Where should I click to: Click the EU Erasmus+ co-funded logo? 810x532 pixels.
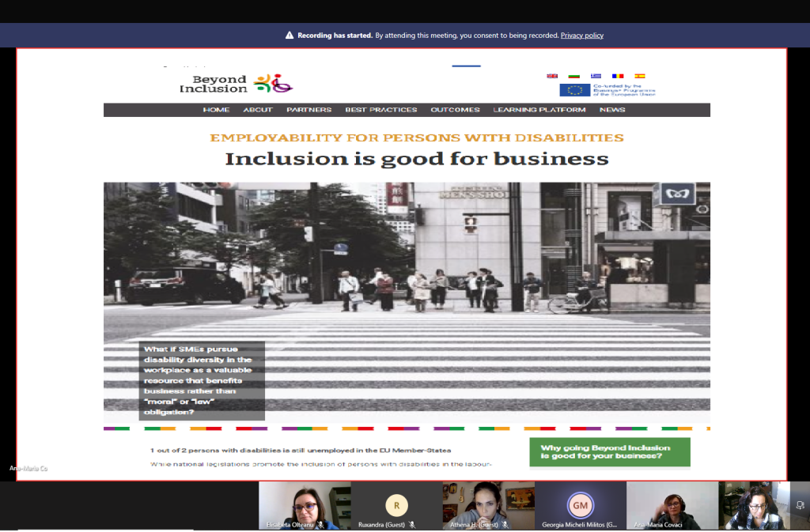tap(607, 90)
